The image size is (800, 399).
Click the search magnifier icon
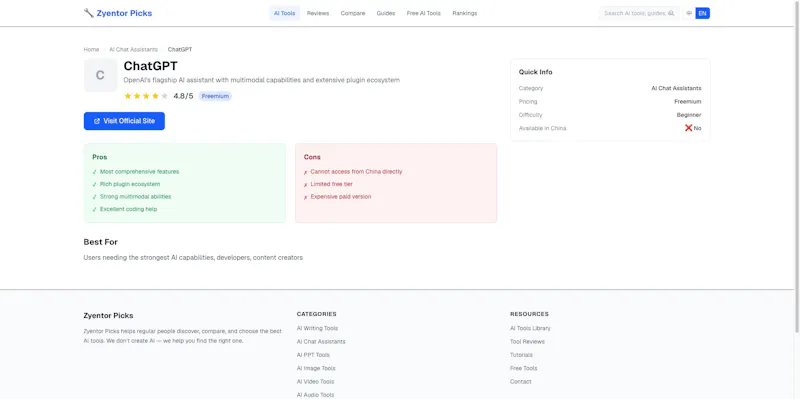pyautogui.click(x=671, y=13)
